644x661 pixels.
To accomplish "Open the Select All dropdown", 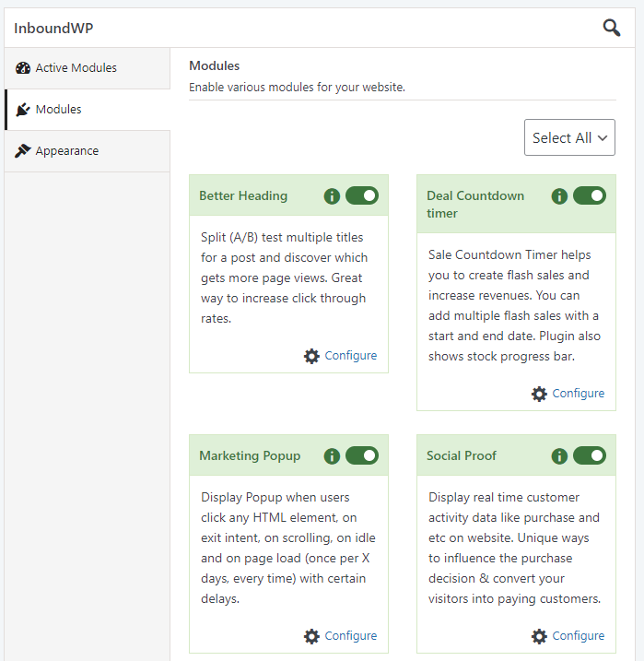I will [x=569, y=137].
